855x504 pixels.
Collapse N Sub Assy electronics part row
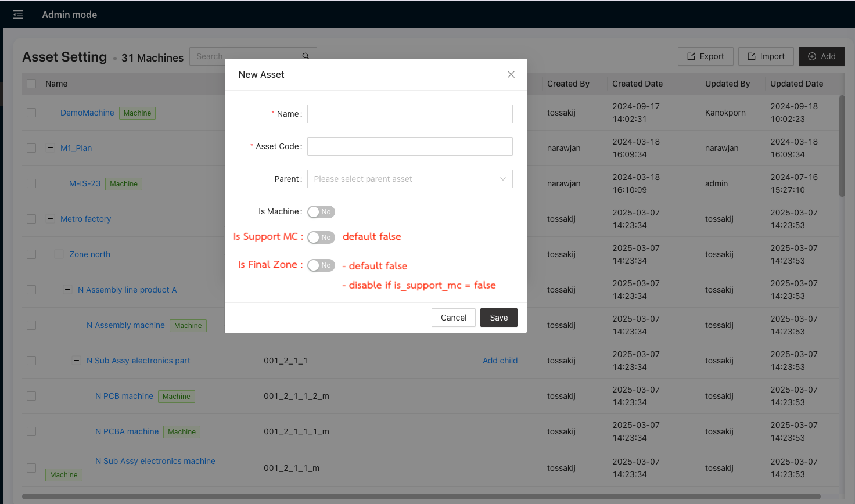pos(77,361)
